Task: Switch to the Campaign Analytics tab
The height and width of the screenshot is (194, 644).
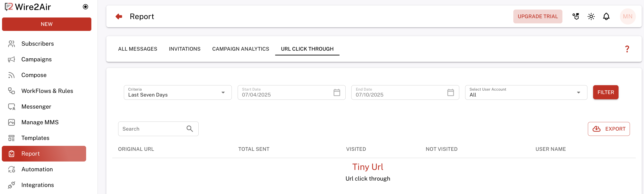Action: [240, 49]
